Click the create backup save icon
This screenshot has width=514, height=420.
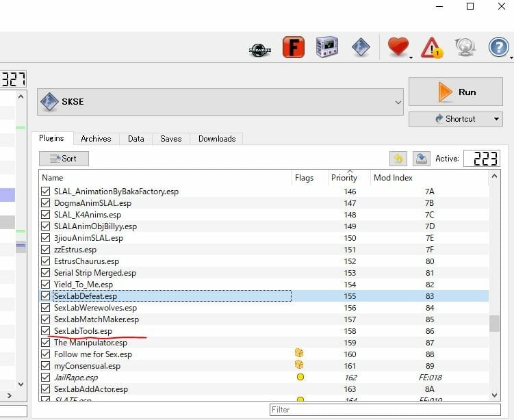pyautogui.click(x=421, y=159)
